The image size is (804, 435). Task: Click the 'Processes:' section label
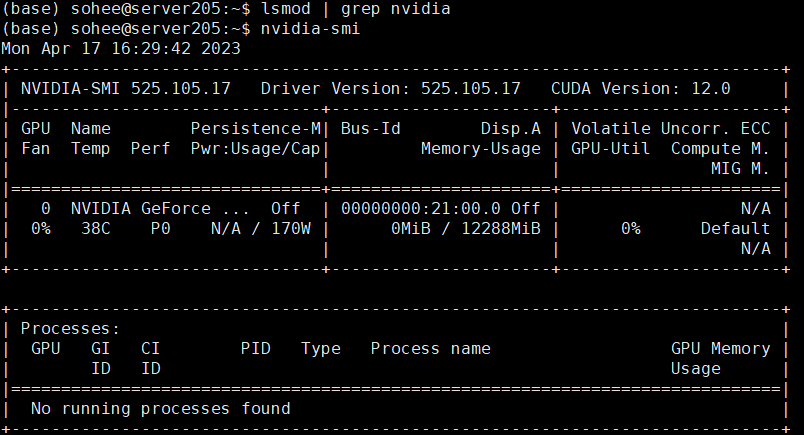[71, 329]
